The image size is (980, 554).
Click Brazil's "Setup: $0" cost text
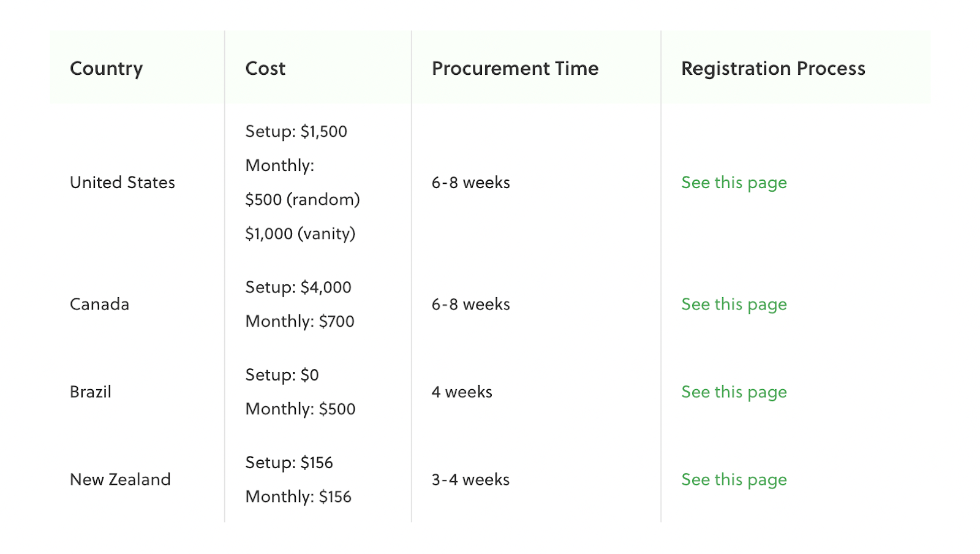[x=282, y=375]
